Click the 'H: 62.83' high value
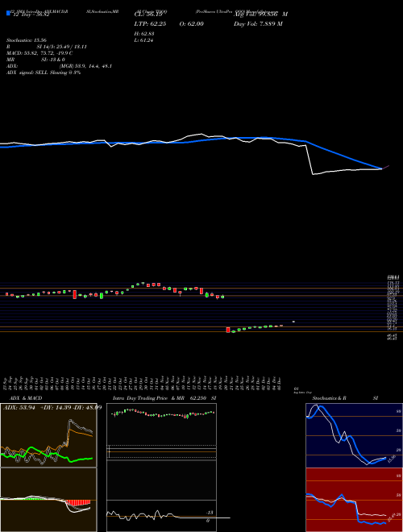 pyautogui.click(x=144, y=33)
